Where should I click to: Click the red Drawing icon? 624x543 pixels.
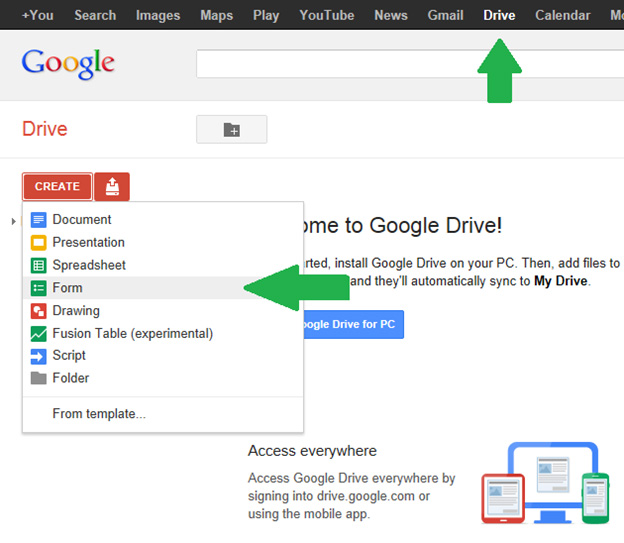pyautogui.click(x=39, y=311)
